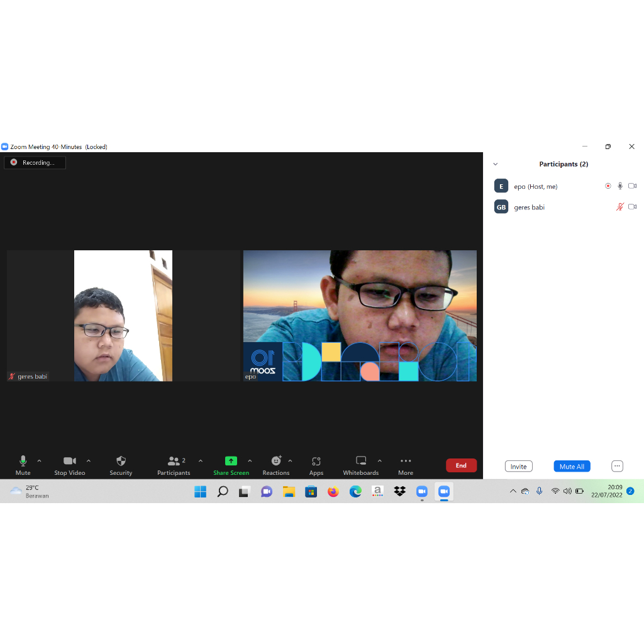Screen dimensions: 644x644
Task: Open weather widget 29°C Berawan
Action: click(x=30, y=491)
